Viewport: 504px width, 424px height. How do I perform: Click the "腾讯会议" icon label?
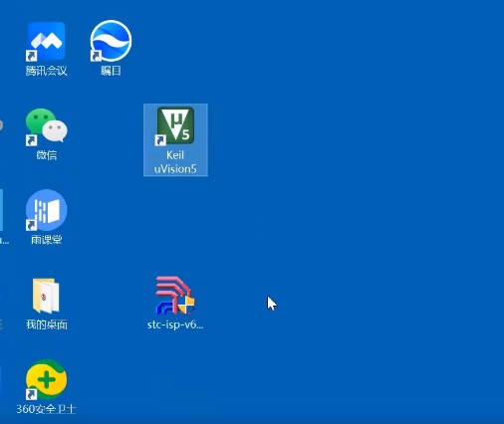pyautogui.click(x=47, y=71)
